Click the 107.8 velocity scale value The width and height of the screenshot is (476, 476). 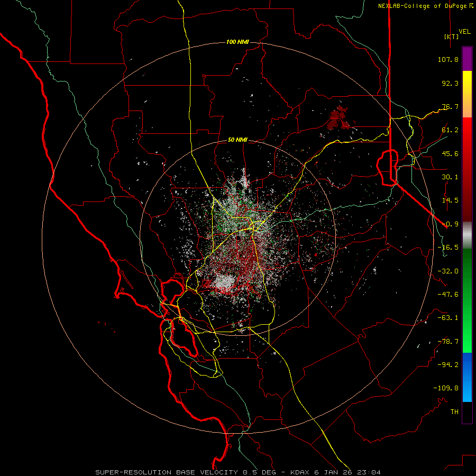click(448, 59)
